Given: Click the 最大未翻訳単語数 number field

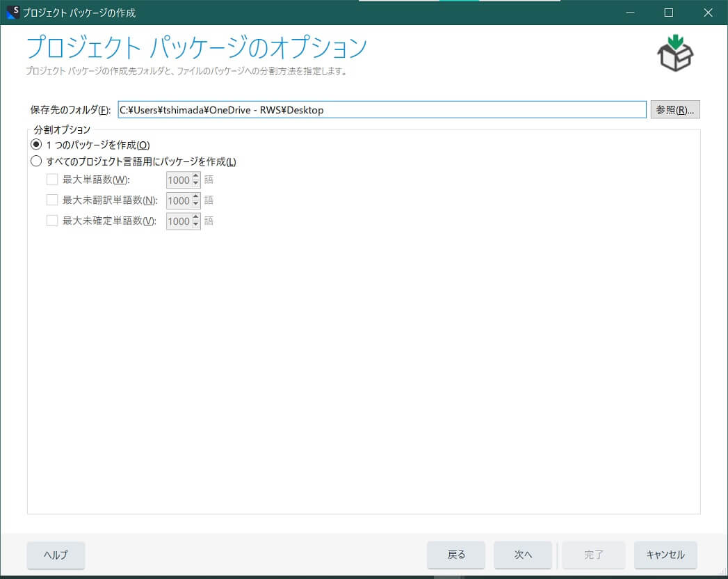Looking at the screenshot, I should pos(179,200).
